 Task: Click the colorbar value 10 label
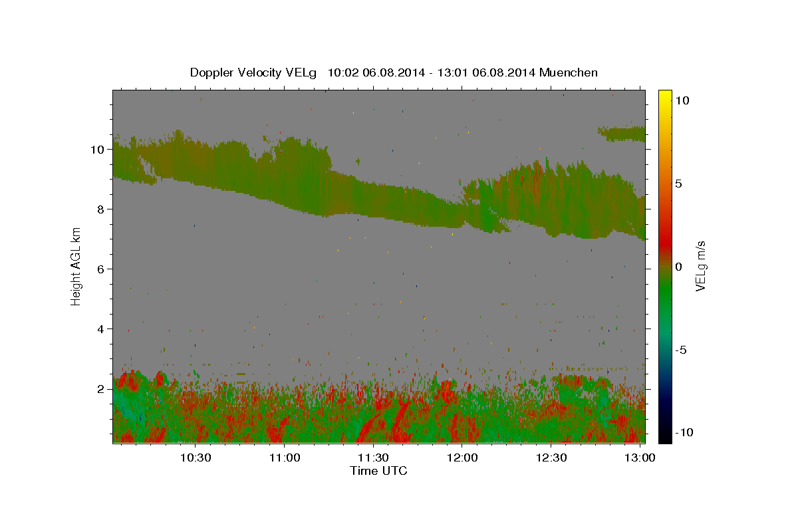(682, 100)
